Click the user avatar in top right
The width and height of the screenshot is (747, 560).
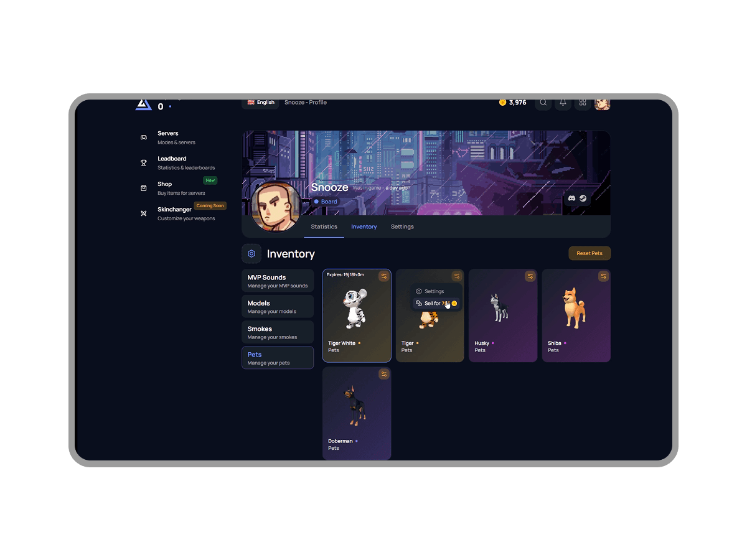point(602,103)
